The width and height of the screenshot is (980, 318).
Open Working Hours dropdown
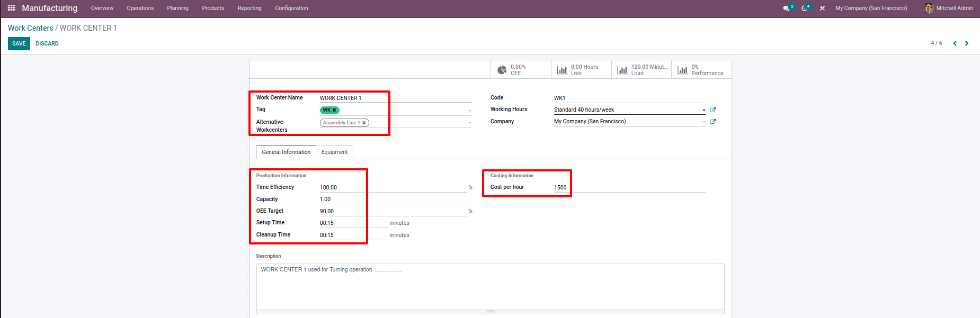pos(703,110)
